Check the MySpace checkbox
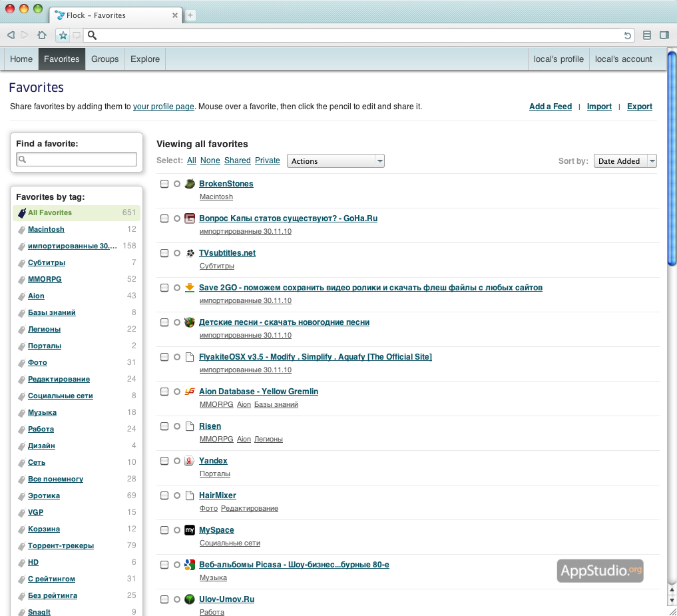Viewport: 677px width, 616px height. tap(164, 530)
